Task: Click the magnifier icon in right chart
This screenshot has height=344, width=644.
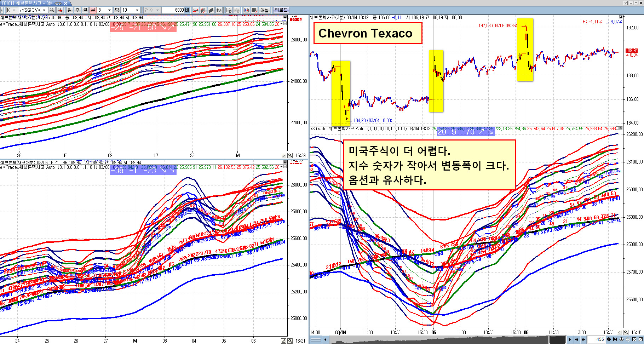Action: 626,332
